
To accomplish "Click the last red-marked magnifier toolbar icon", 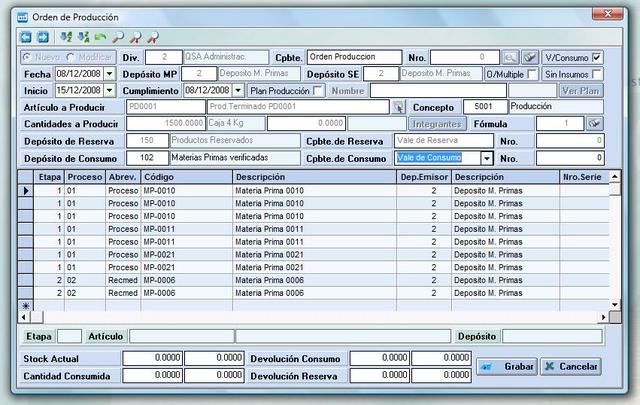I will [153, 38].
